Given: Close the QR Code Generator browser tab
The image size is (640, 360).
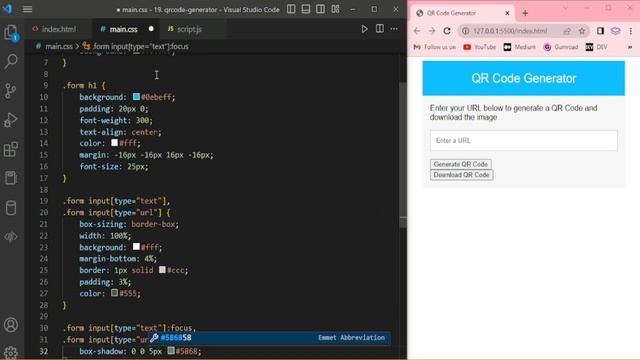Looking at the screenshot, I should (507, 13).
